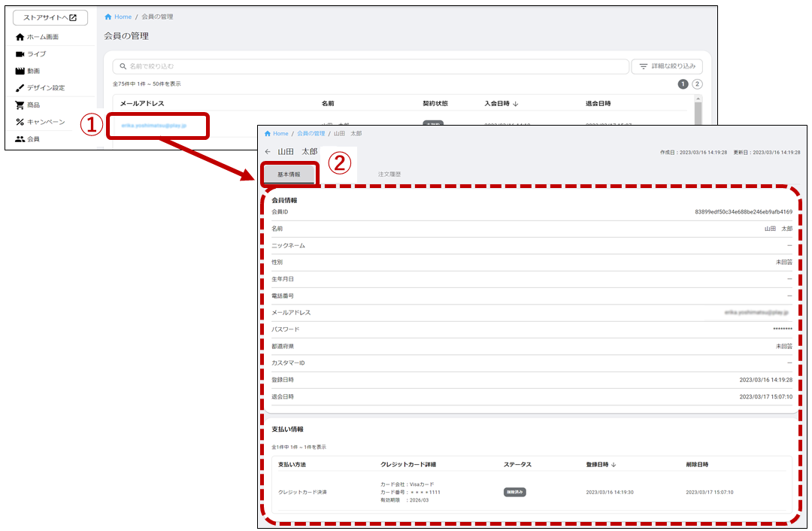Click the メールアドレス column header

point(142,104)
